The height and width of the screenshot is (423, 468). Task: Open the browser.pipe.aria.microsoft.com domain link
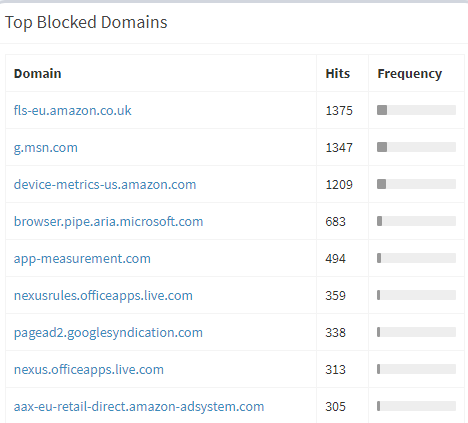tap(108, 221)
